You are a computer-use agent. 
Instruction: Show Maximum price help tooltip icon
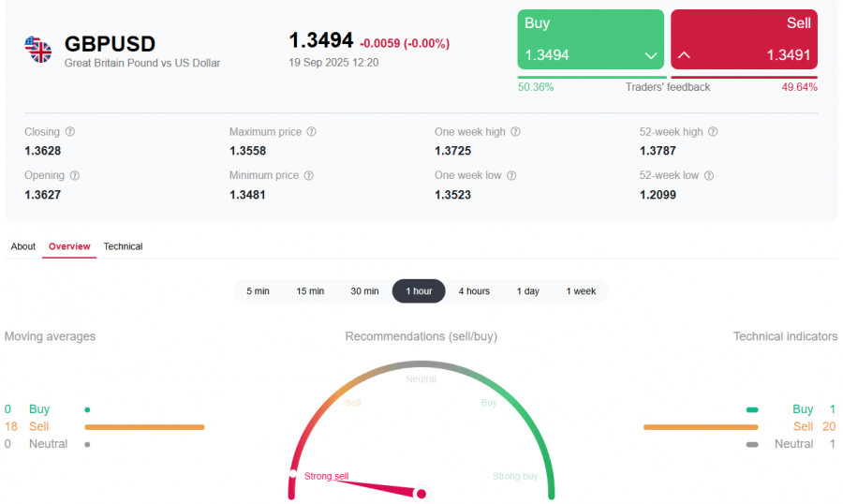[311, 132]
